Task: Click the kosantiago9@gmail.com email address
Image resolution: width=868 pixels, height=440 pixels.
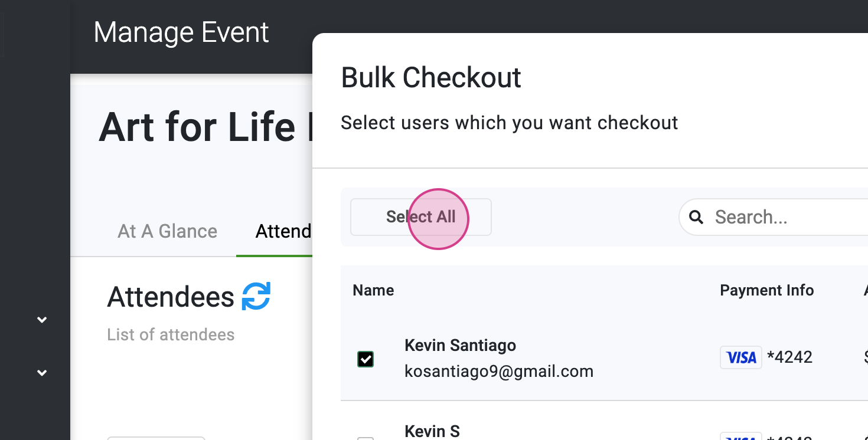Action: point(498,372)
